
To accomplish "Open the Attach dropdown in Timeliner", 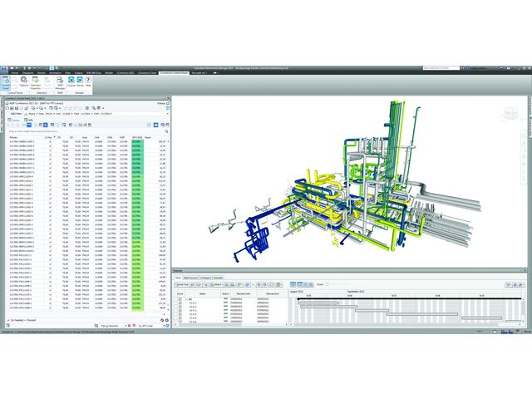I will click(x=214, y=284).
